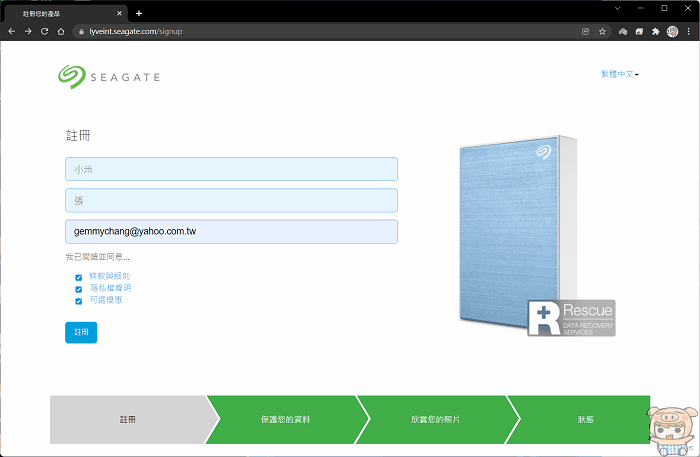Share this page via the share icon
Screen dimensions: 700x457
click(x=586, y=31)
